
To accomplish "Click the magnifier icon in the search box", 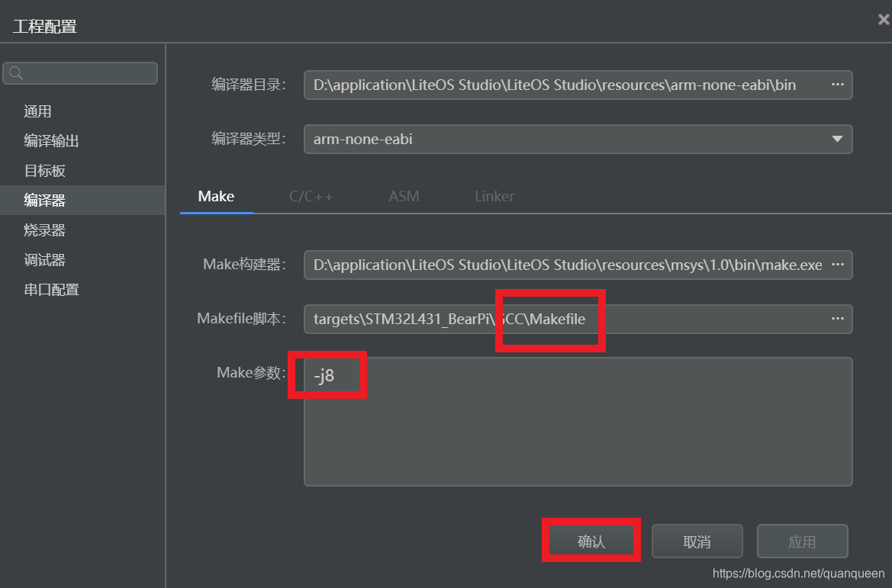I will 16,72.
